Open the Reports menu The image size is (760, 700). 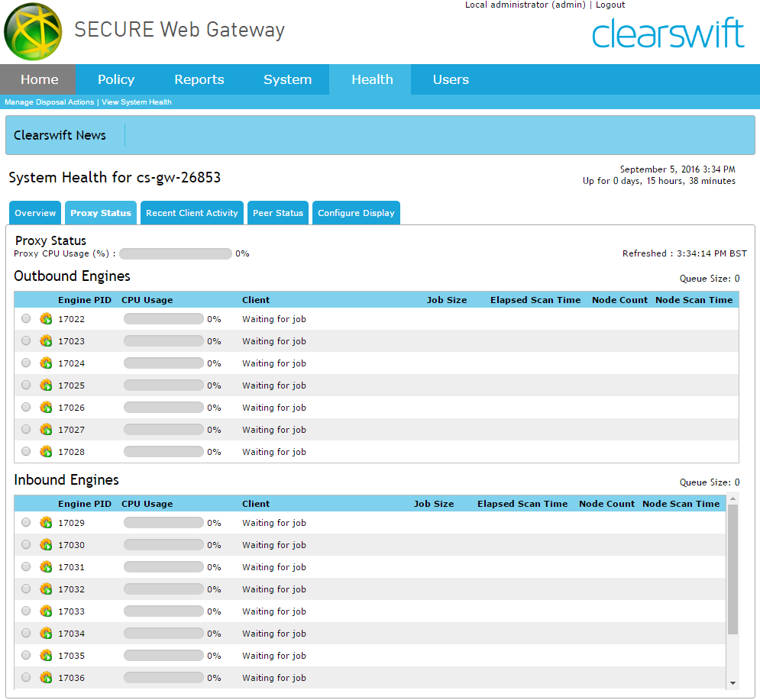tap(199, 79)
